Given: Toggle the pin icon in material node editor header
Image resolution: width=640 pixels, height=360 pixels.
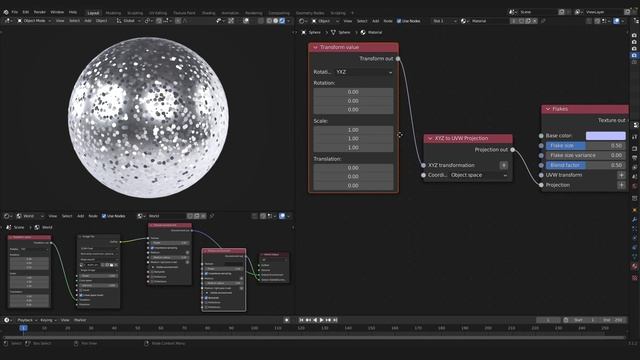Looking at the screenshot, I should tap(543, 21).
